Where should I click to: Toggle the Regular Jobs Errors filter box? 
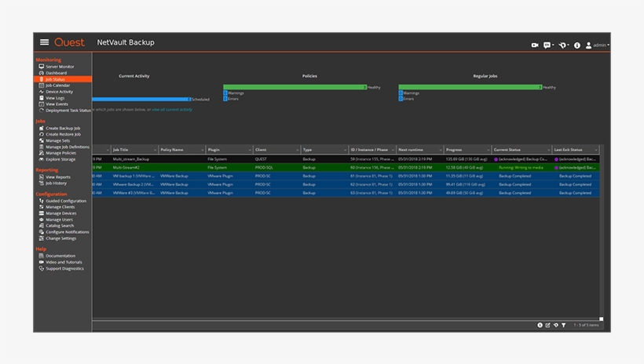pyautogui.click(x=401, y=99)
